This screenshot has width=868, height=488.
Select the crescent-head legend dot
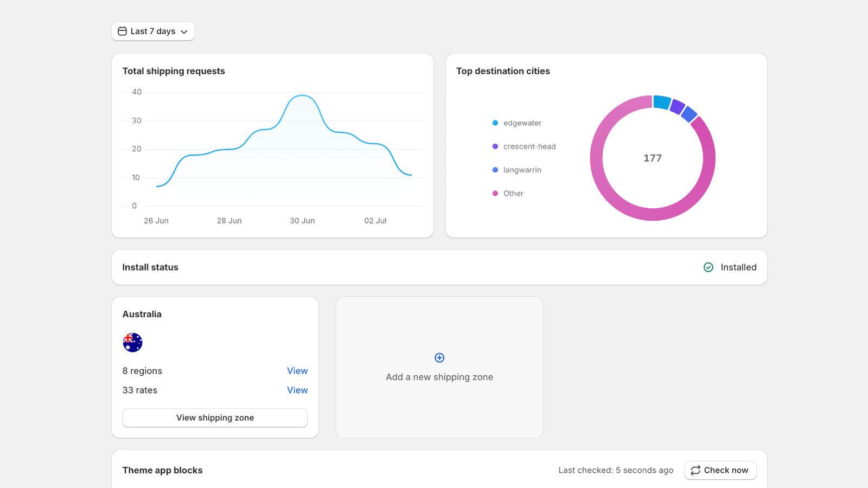tap(495, 146)
